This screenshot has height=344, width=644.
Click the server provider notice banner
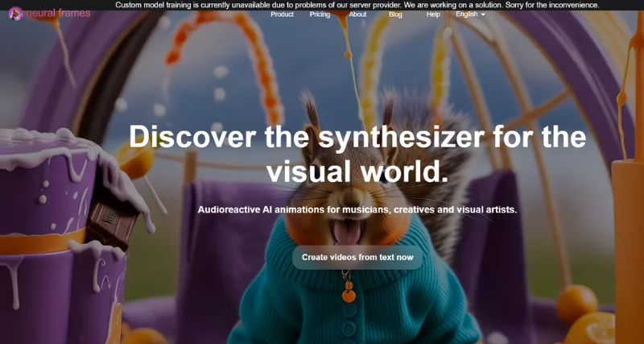[x=357, y=5]
